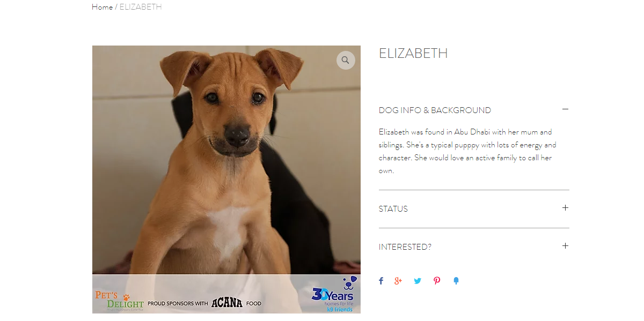Open the INTERESTED? section heading
Viewport: 644px width, 321px height.
pos(405,247)
